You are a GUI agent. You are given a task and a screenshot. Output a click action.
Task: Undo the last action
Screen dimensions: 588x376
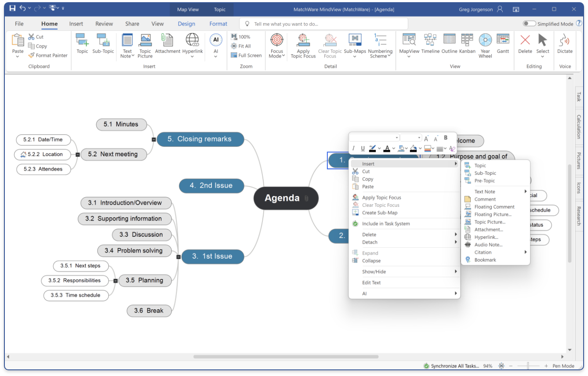tap(23, 8)
